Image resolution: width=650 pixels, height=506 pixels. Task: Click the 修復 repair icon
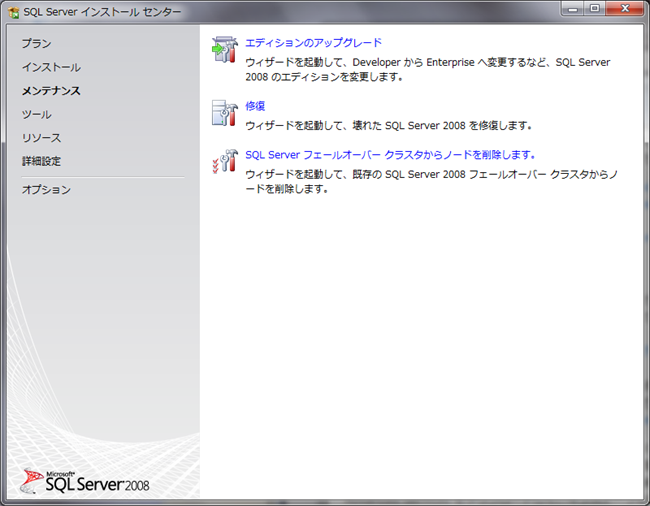225,113
